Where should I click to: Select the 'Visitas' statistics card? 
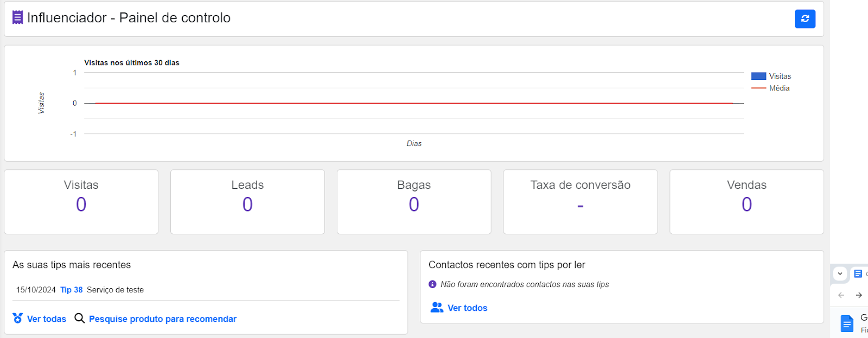[81, 202]
